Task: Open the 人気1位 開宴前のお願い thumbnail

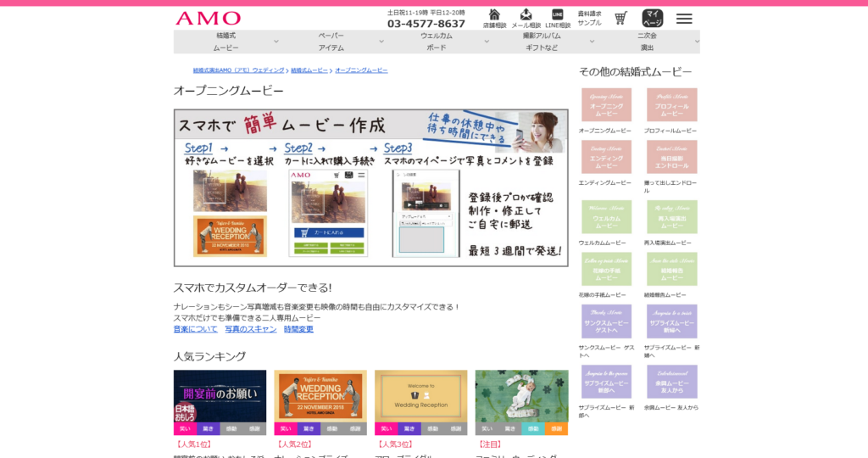Action: click(x=220, y=396)
